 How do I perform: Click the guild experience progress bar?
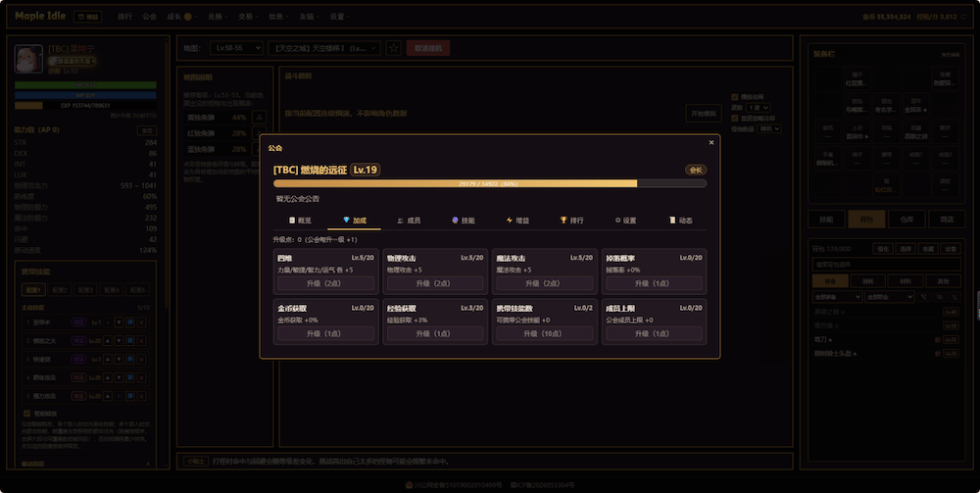point(490,183)
